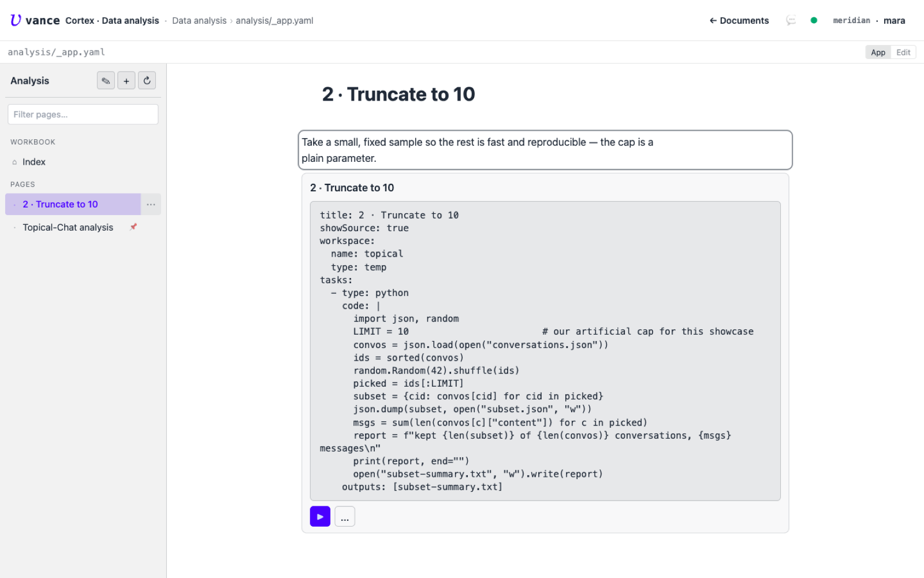
Task: Click the 'name: topical' line
Action: coord(367,254)
